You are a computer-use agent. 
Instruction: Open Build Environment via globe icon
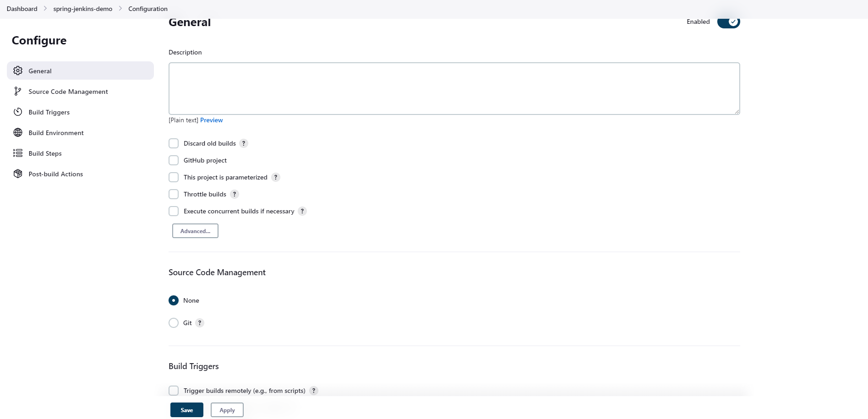pos(17,132)
